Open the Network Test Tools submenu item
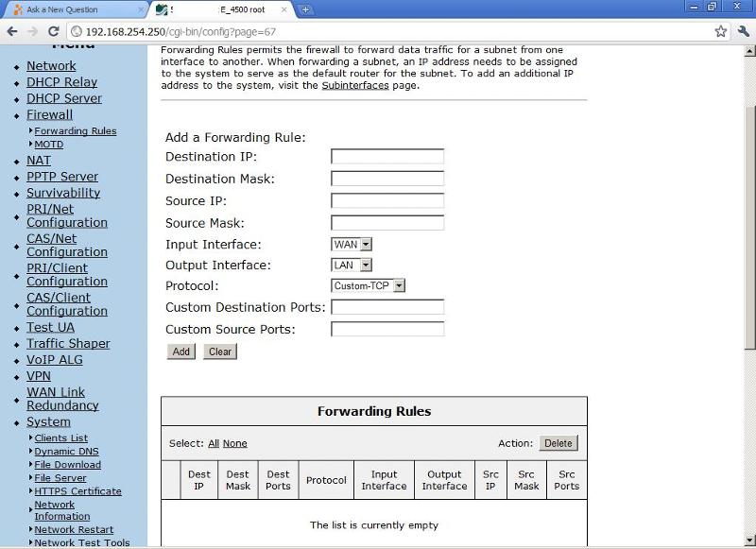The width and height of the screenshot is (756, 549). (x=82, y=542)
